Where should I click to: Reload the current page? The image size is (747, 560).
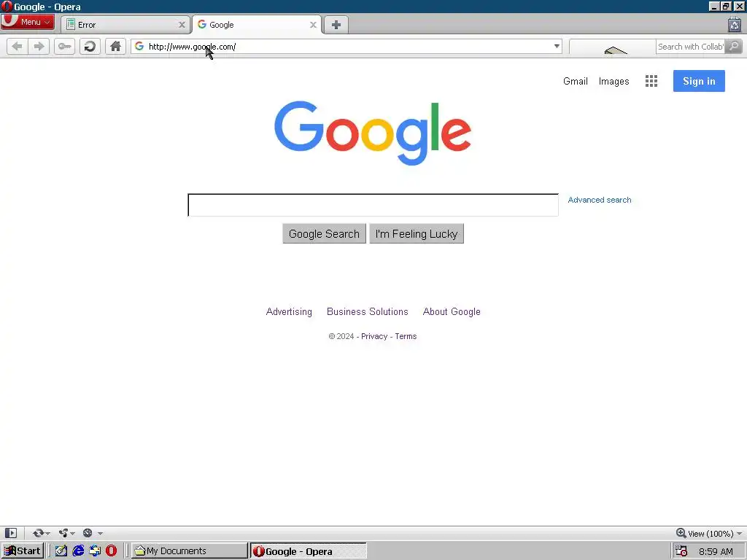pyautogui.click(x=90, y=46)
